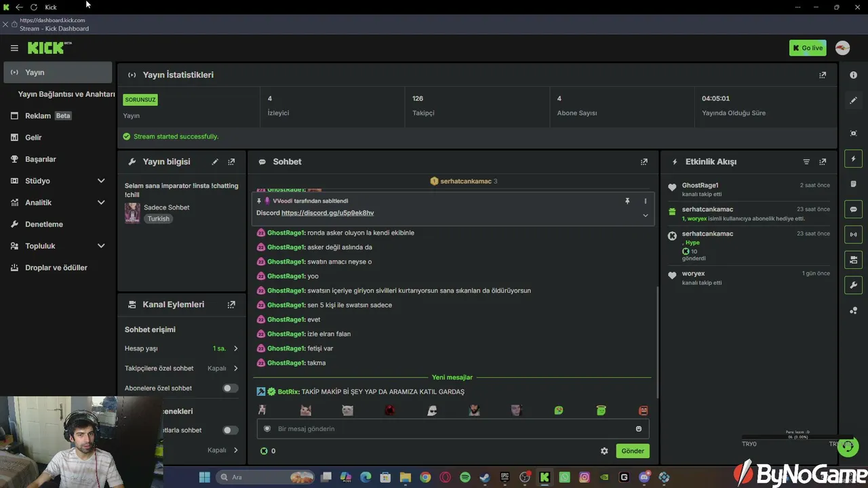Click the Go live button
Screen dimensions: 868x488
[808, 48]
